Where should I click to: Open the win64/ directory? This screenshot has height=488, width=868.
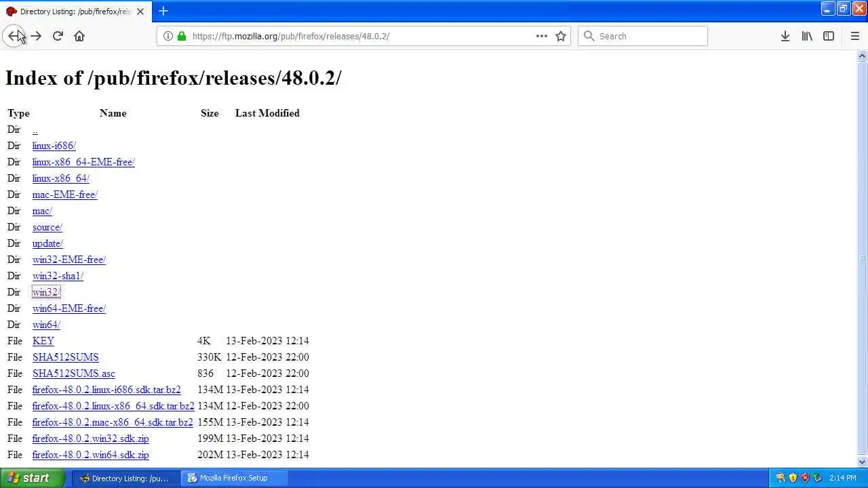pyautogui.click(x=46, y=325)
